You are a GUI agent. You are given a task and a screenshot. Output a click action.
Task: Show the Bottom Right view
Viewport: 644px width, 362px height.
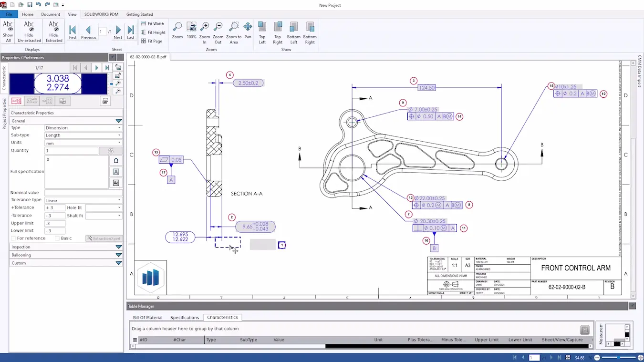point(310,27)
